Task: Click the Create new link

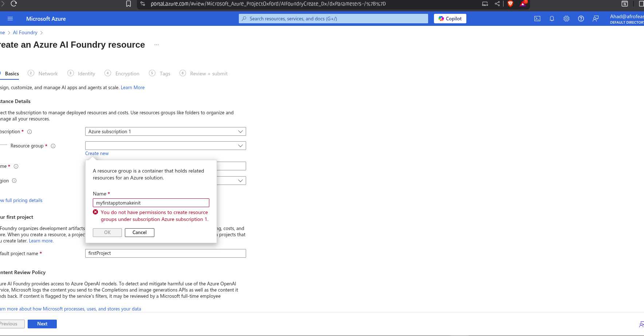Action: (97, 154)
